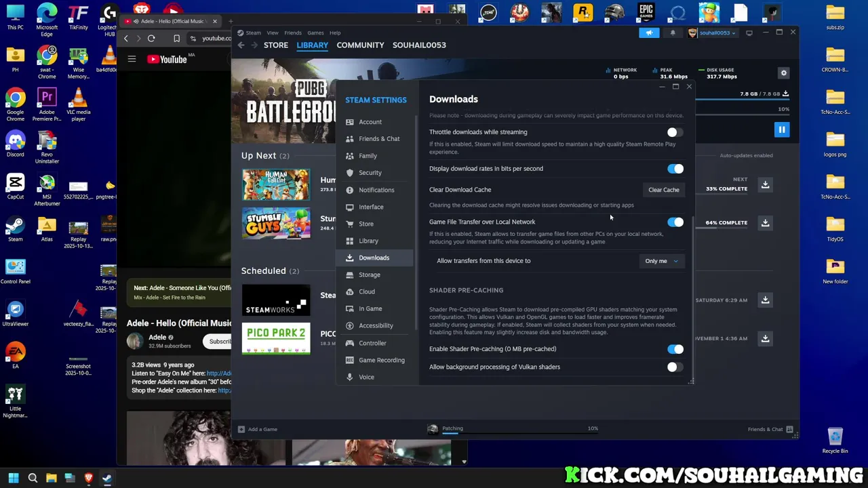Toggle background processing of Vulkan shaders
868x488 pixels.
click(x=673, y=367)
